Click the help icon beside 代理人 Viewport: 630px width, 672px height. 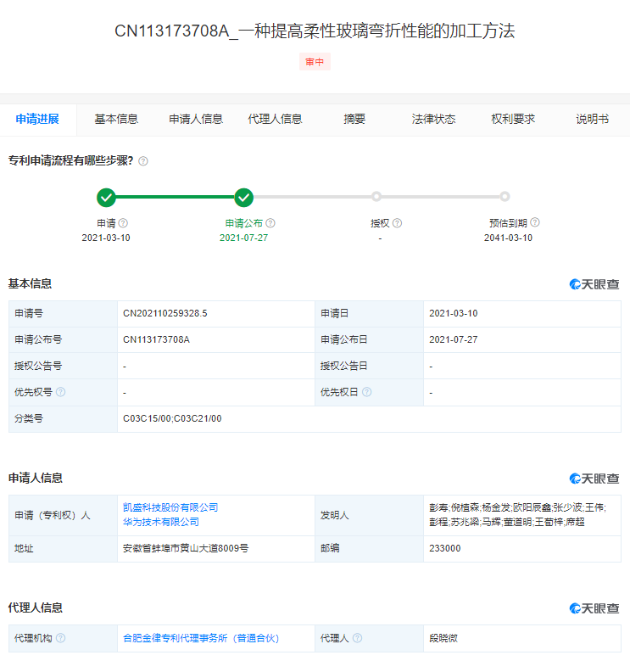click(x=358, y=638)
